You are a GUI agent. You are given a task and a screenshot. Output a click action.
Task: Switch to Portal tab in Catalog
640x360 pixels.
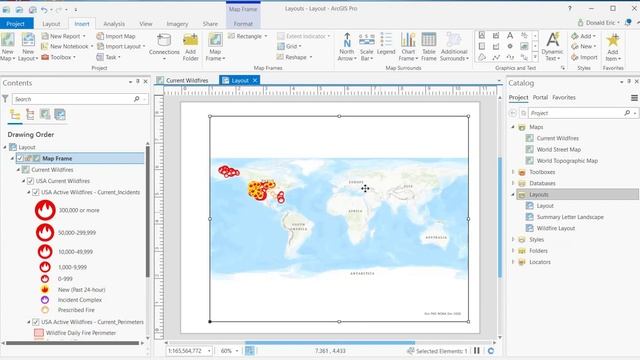pos(540,98)
